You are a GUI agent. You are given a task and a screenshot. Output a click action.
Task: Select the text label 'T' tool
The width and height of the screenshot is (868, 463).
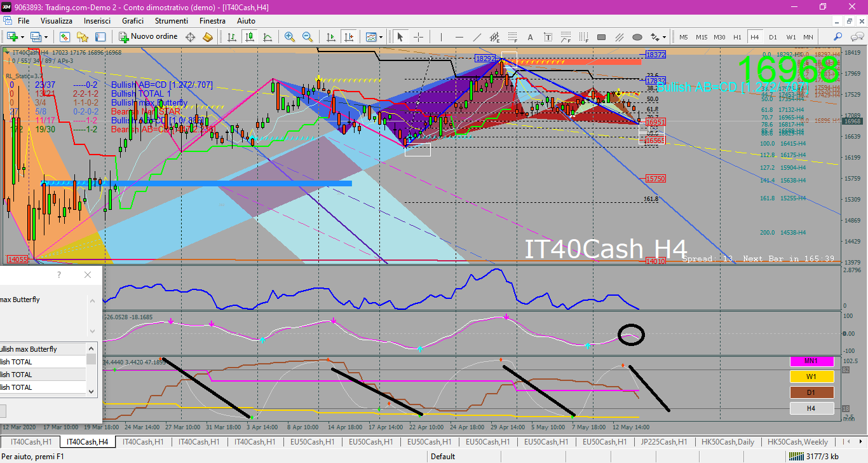click(x=548, y=37)
